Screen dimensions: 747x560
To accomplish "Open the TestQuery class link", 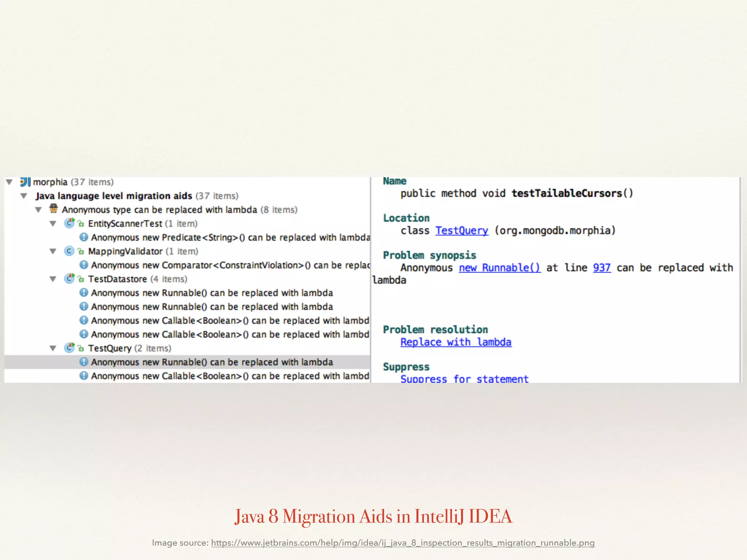I will click(462, 230).
